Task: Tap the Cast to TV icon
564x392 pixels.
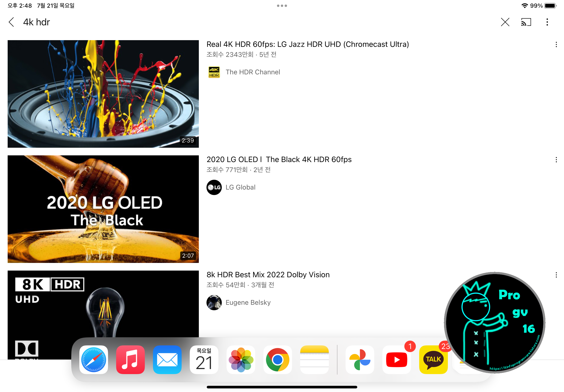Action: (526, 22)
